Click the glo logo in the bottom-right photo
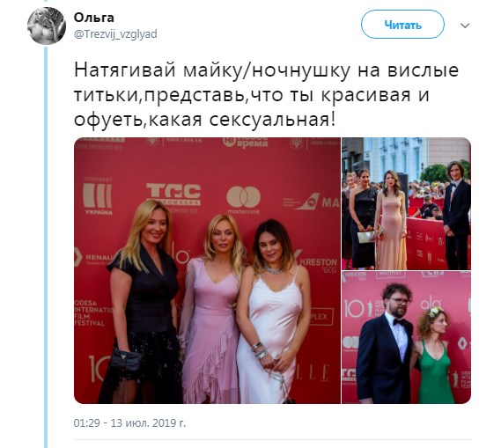This screenshot has height=448, width=501. click(x=431, y=304)
